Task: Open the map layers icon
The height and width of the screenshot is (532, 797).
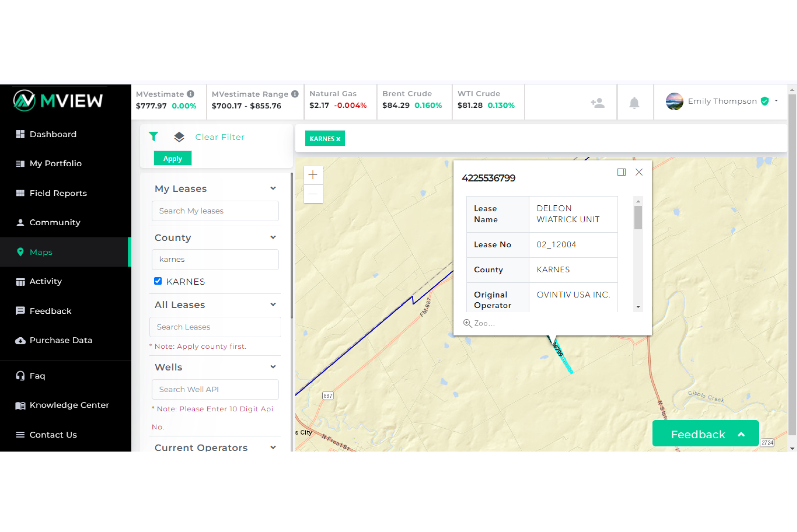Action: click(x=179, y=137)
